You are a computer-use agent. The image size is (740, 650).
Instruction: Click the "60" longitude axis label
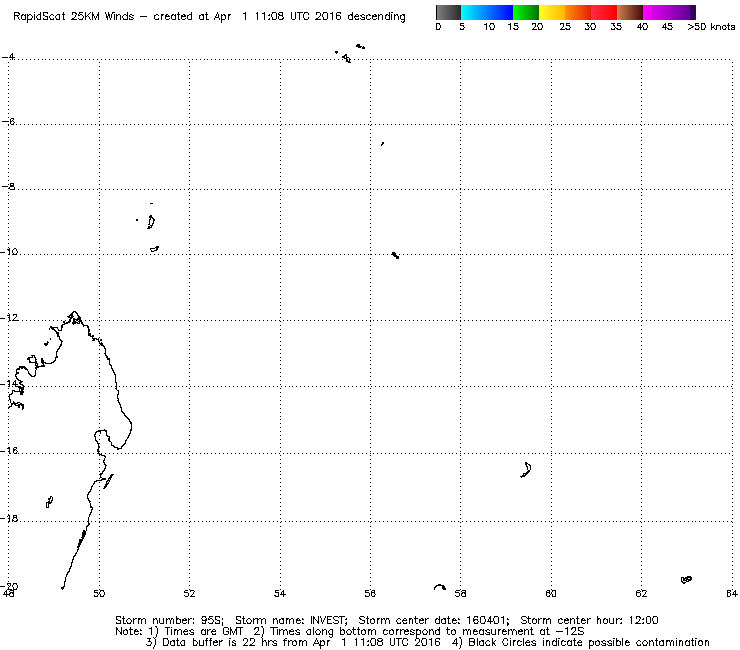[551, 594]
